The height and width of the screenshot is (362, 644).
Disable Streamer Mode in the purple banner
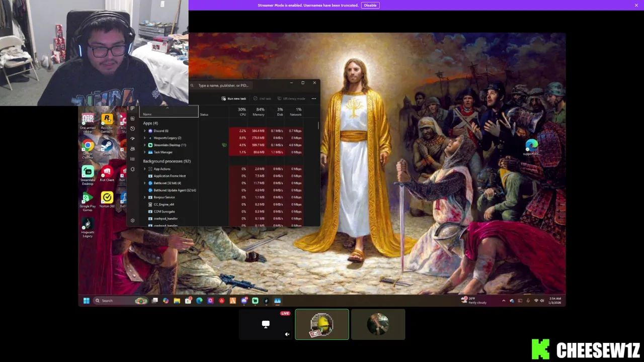click(x=370, y=5)
